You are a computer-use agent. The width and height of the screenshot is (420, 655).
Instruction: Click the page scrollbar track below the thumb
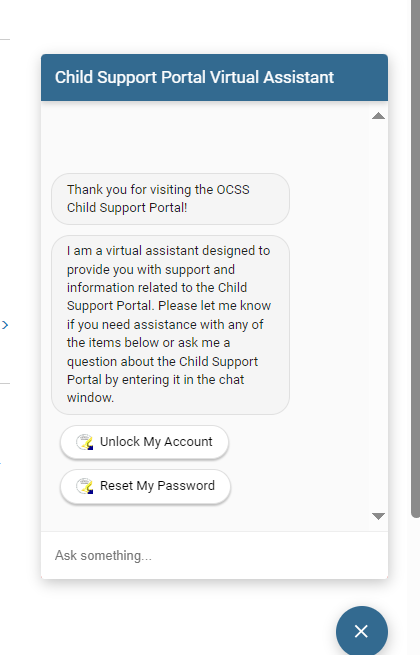tap(415, 586)
